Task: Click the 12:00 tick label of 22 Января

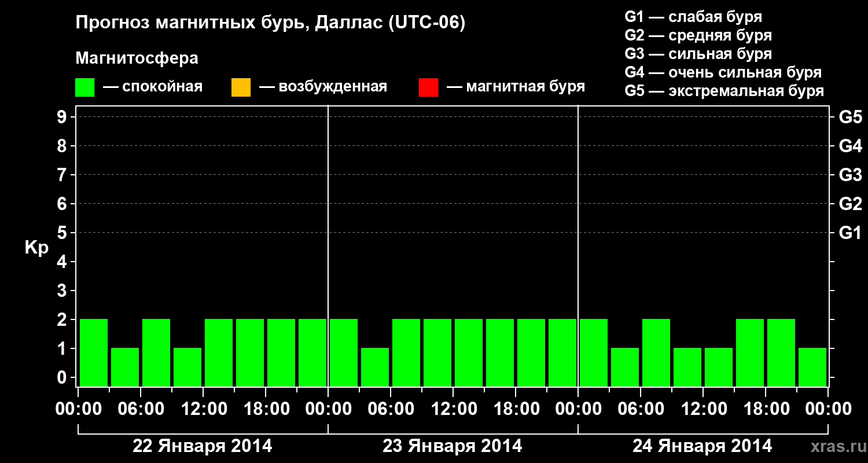Action: 203,409
